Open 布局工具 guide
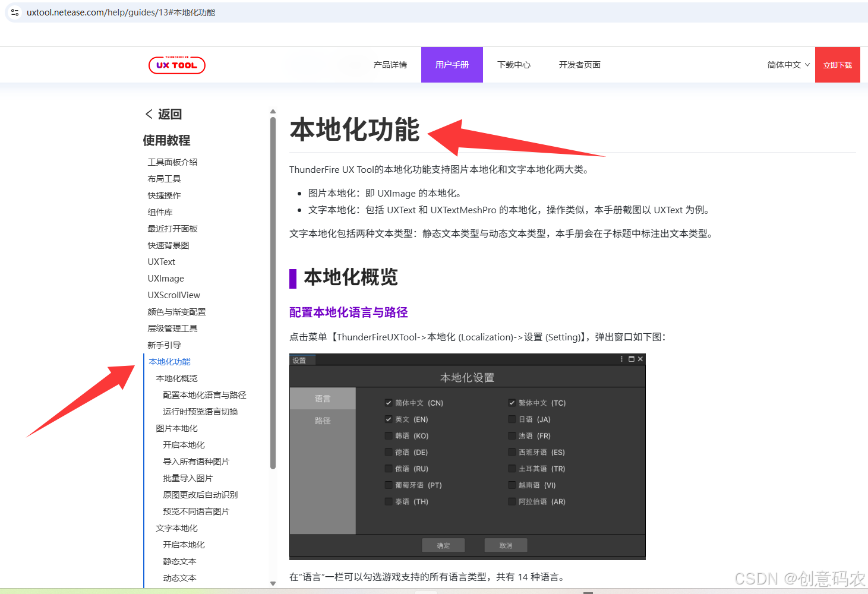The height and width of the screenshot is (594, 868). [x=164, y=179]
